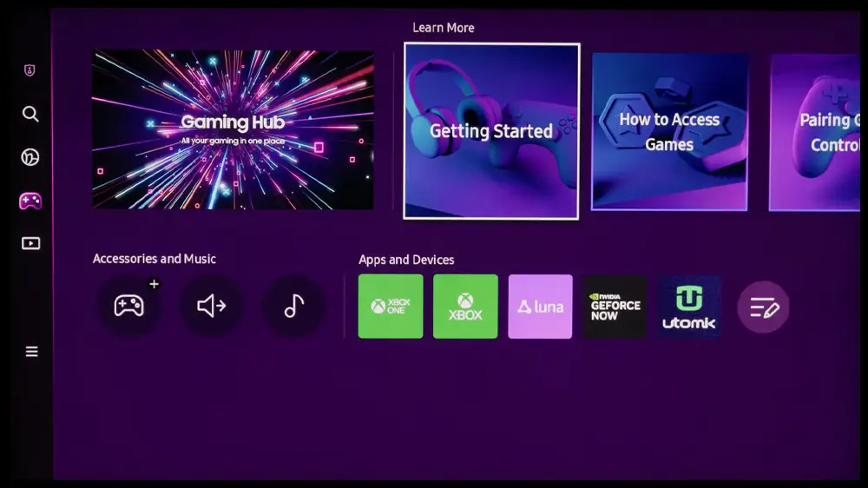Open the Privacy shield icon in sidebar
Screen dimensions: 868x488
click(x=30, y=70)
